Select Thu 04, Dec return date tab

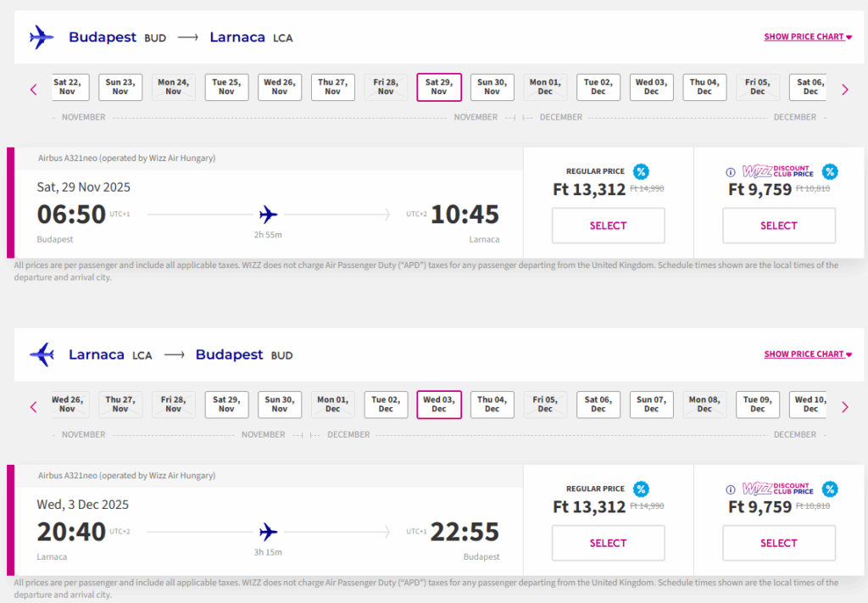pos(492,405)
